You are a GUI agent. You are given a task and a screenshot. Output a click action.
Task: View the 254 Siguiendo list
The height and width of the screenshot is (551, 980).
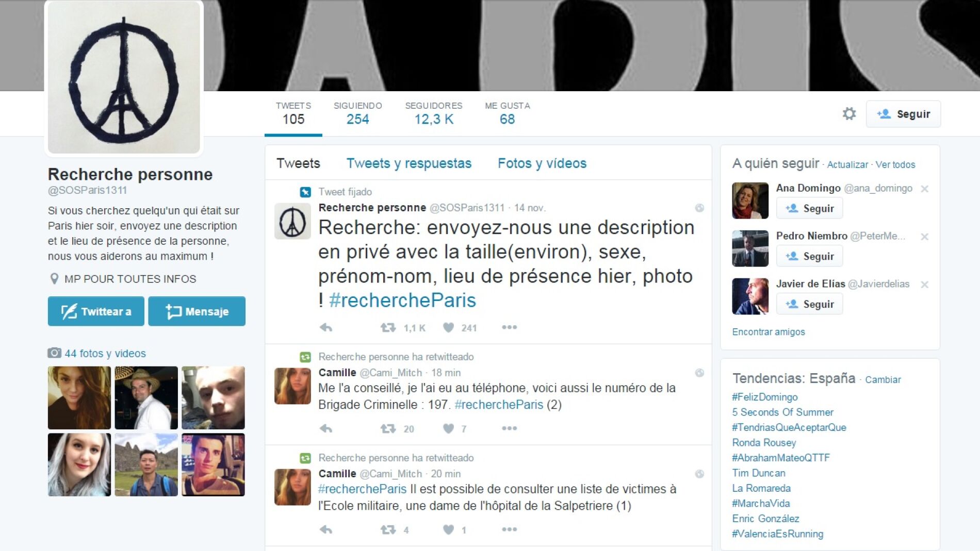click(358, 114)
